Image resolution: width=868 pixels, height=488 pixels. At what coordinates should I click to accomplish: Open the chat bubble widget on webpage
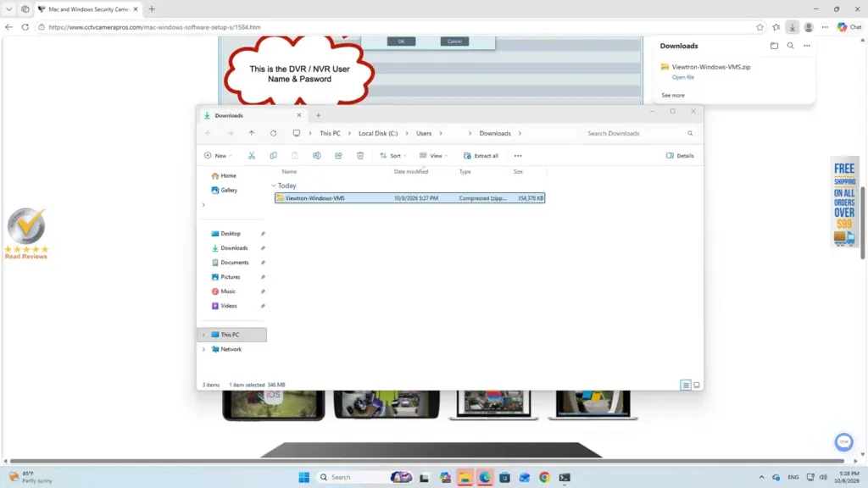click(x=843, y=441)
